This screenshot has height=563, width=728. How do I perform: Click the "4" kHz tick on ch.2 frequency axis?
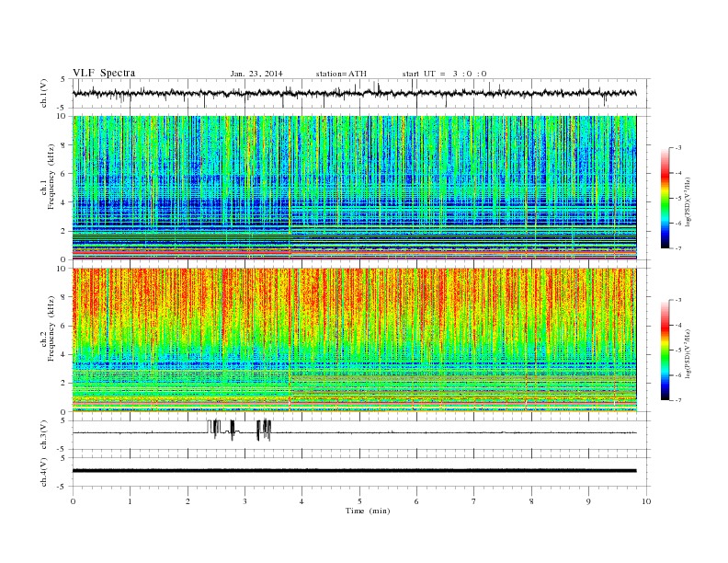[x=64, y=354]
